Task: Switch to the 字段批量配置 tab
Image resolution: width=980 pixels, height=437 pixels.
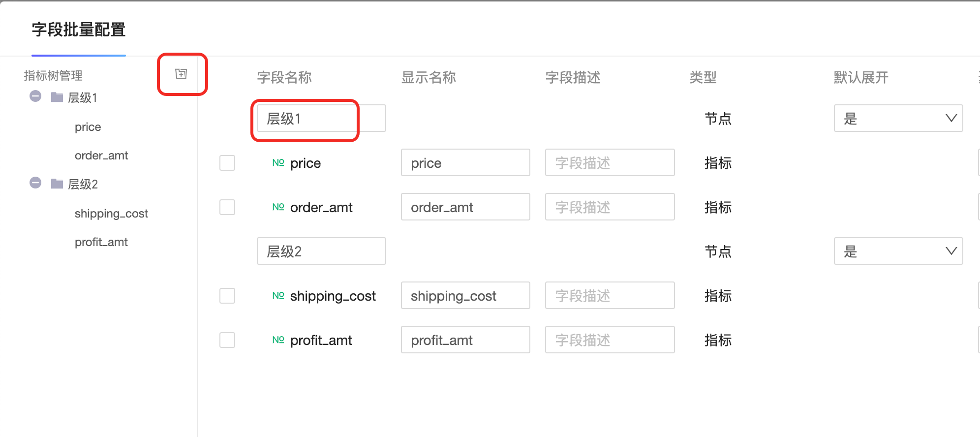Action: pos(79,30)
